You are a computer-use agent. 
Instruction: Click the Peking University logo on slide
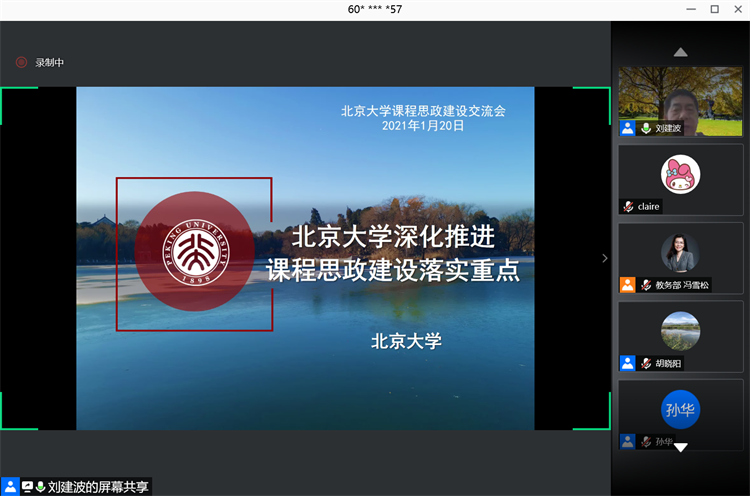195,252
